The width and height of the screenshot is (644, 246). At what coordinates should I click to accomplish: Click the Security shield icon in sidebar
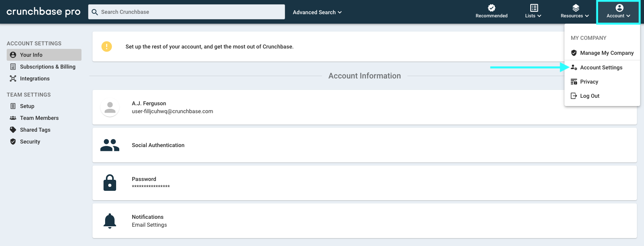13,142
